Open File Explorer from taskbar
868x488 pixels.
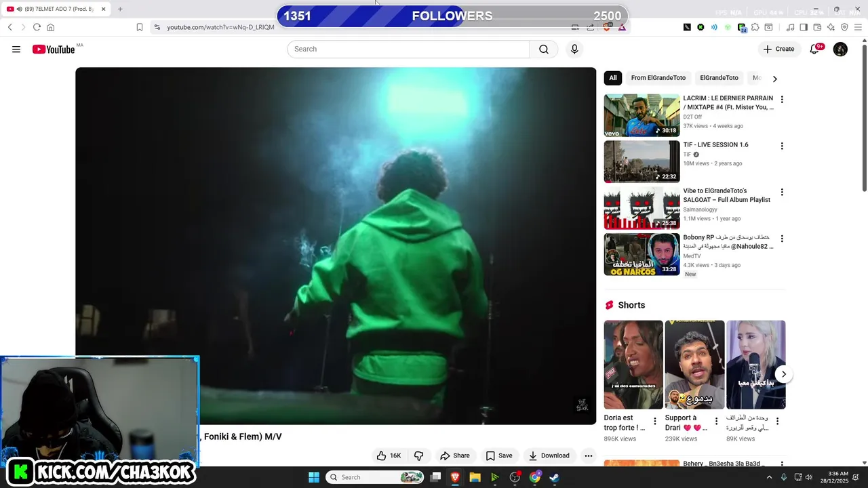click(x=475, y=477)
